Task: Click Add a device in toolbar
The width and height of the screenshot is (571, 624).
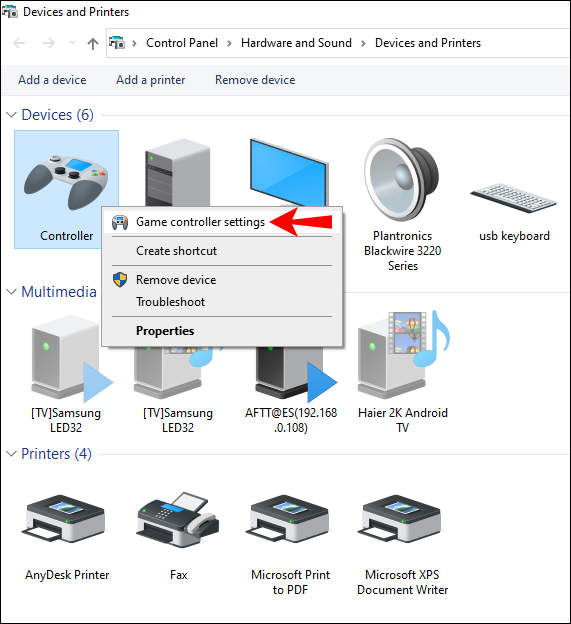Action: coord(52,80)
